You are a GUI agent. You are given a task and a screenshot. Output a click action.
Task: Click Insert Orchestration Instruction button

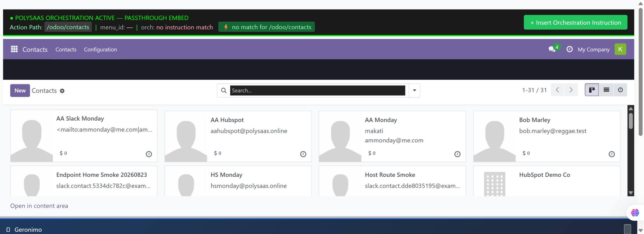576,22
